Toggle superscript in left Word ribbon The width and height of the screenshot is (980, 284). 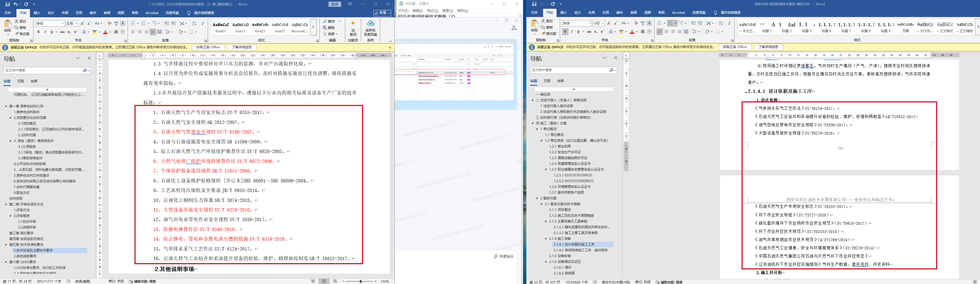click(x=75, y=32)
